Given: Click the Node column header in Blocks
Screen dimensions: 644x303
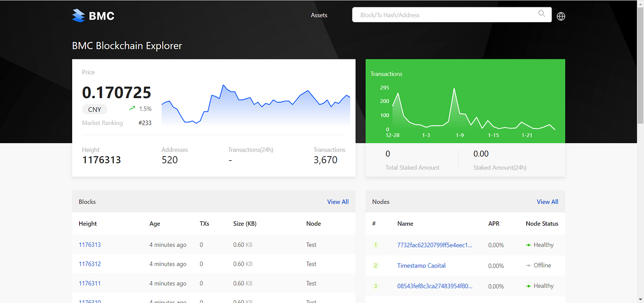Looking at the screenshot, I should point(314,224).
